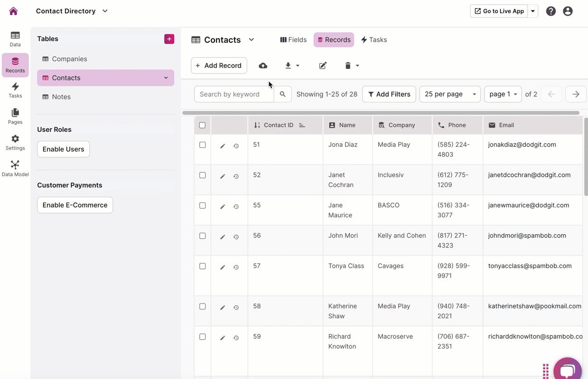Switch to the Fields tab

click(x=293, y=40)
